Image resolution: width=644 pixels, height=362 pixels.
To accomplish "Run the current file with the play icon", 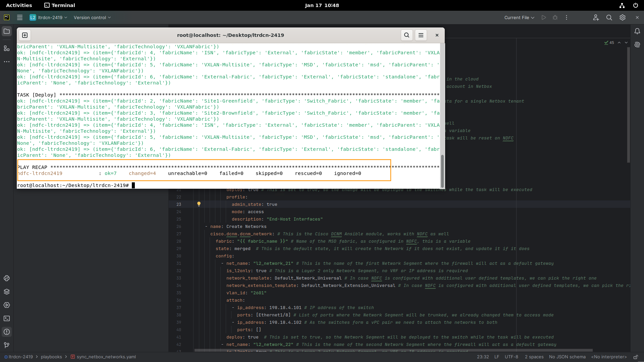I will tap(544, 17).
